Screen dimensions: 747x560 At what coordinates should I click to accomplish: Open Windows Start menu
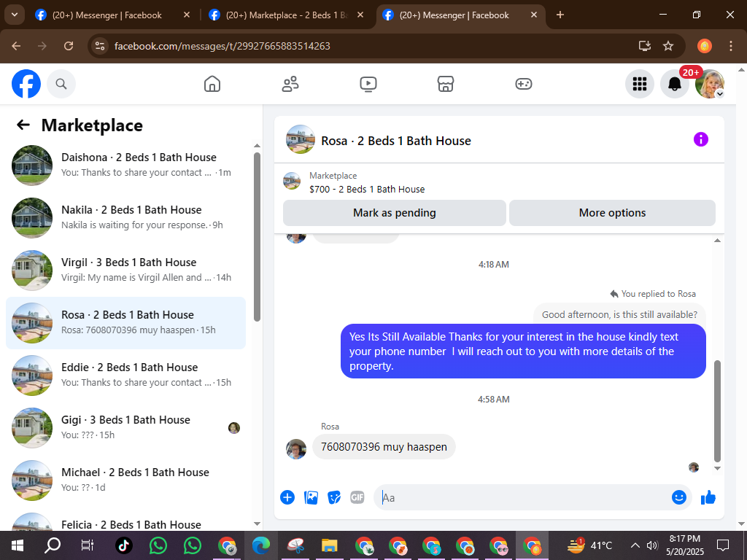(18, 545)
